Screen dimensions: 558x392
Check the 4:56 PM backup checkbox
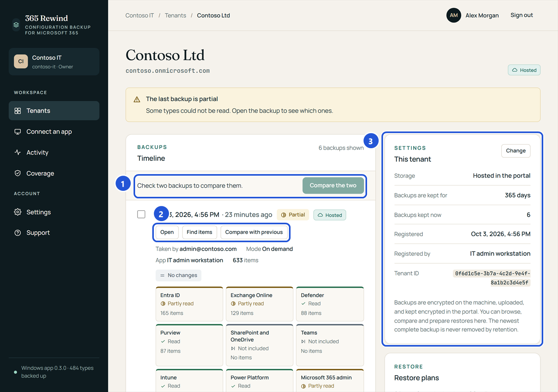pos(141,214)
